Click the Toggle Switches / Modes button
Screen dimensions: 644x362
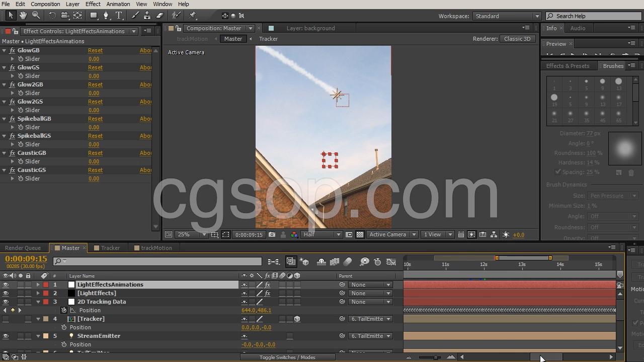click(287, 357)
